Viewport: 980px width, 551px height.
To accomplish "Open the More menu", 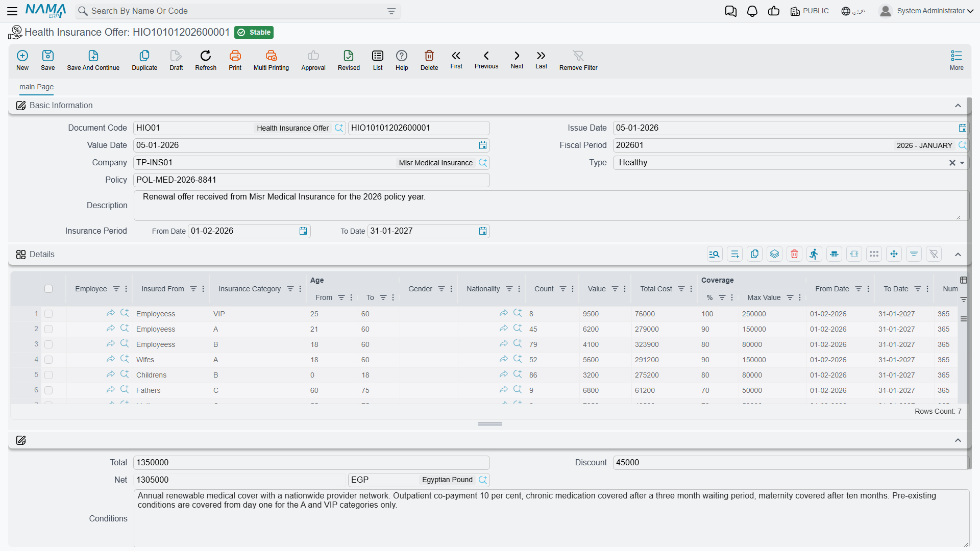I will 957,60.
